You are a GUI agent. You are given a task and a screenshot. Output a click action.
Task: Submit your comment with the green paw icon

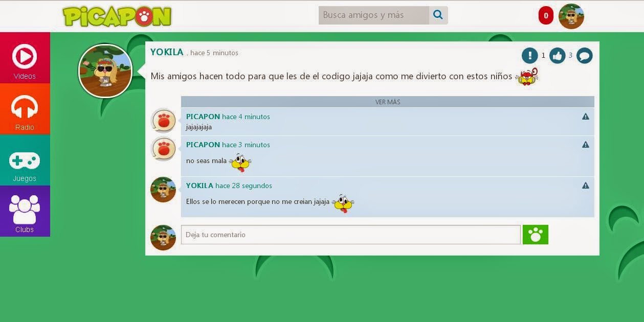[x=535, y=235]
